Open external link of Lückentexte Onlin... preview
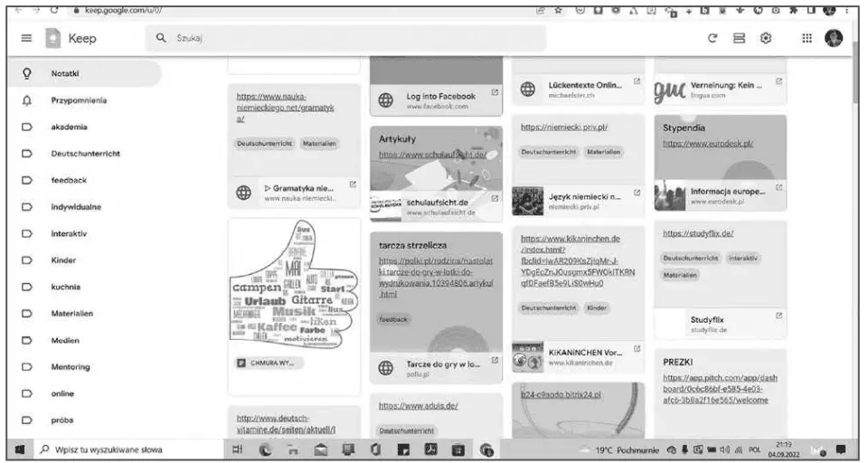 tap(637, 81)
